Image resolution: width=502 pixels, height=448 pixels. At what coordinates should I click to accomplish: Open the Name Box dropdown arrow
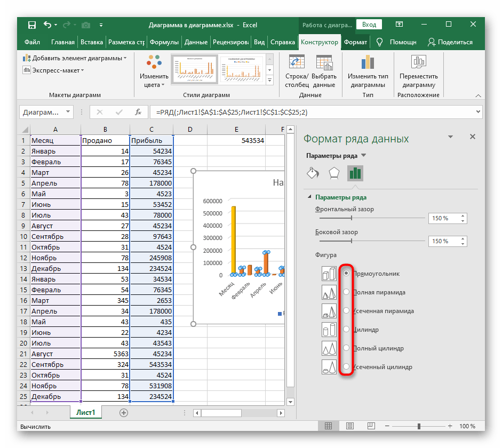click(x=68, y=111)
